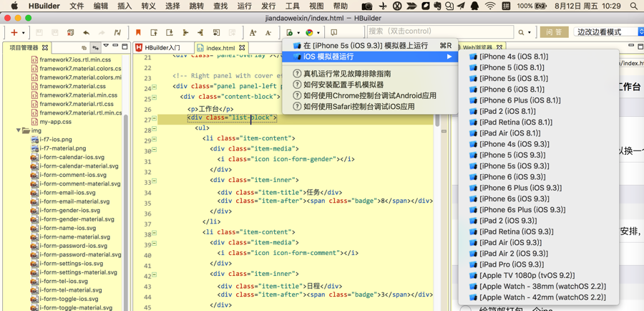Click the search input field

[x=440, y=32]
